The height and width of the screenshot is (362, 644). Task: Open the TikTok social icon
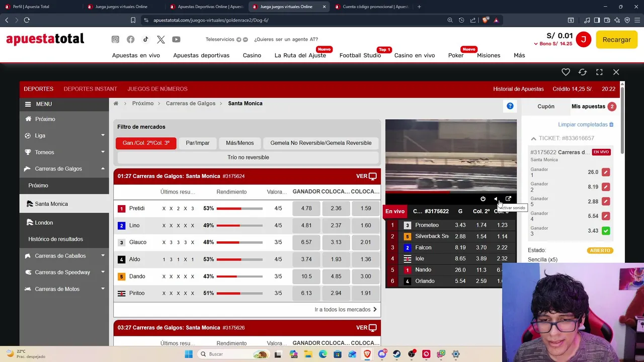tap(145, 39)
